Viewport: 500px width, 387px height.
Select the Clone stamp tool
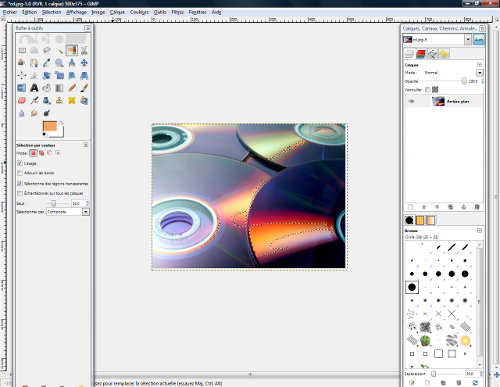[x=59, y=100]
